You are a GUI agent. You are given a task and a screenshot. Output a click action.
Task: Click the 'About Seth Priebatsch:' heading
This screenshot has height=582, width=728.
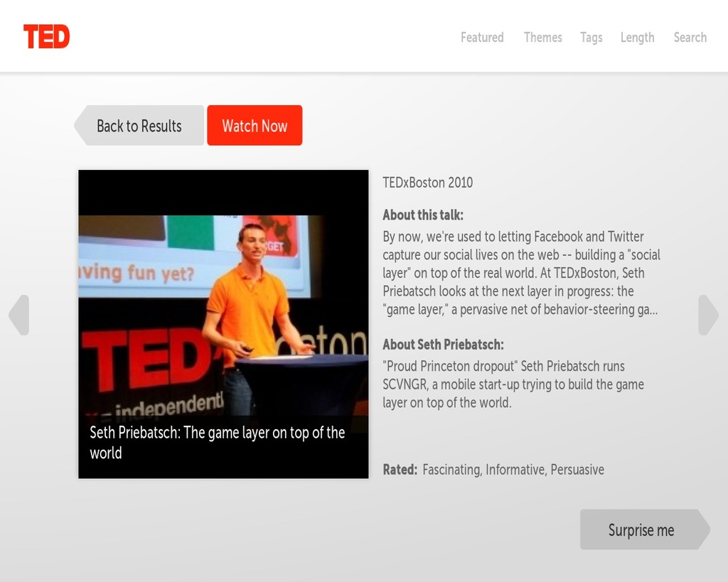[x=443, y=345]
